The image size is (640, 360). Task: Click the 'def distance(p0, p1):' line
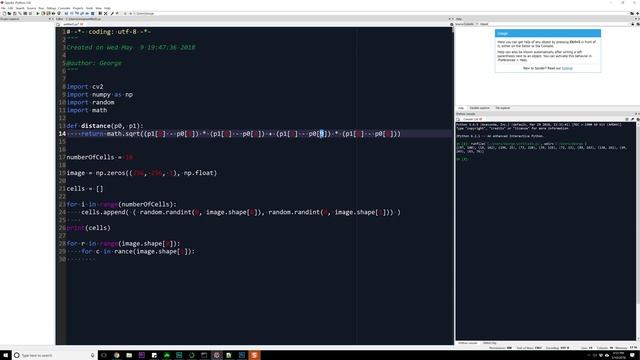pyautogui.click(x=105, y=126)
